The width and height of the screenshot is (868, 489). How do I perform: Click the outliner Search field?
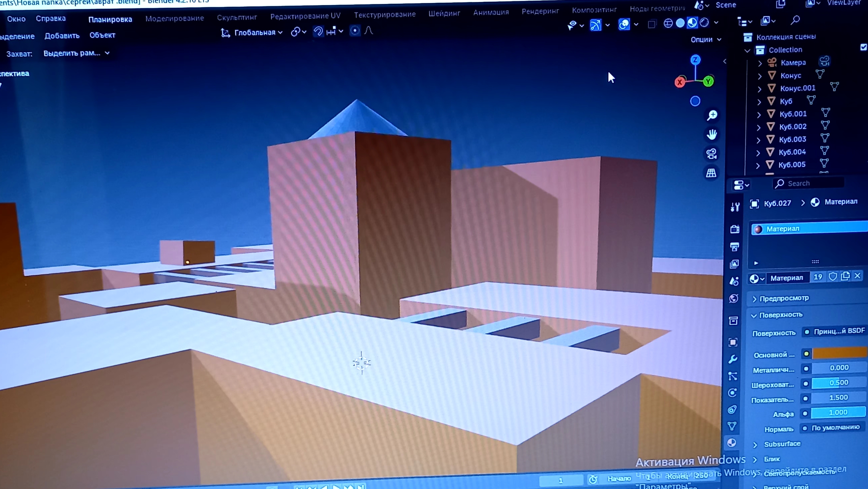coord(809,184)
